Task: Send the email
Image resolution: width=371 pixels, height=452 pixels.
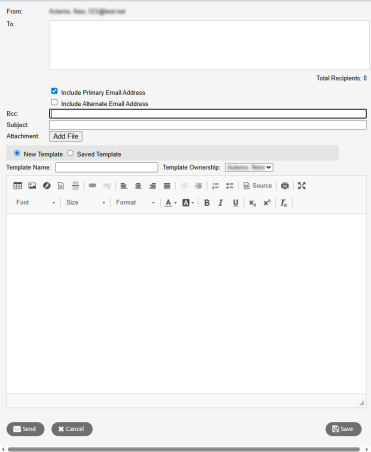Action: [x=25, y=429]
